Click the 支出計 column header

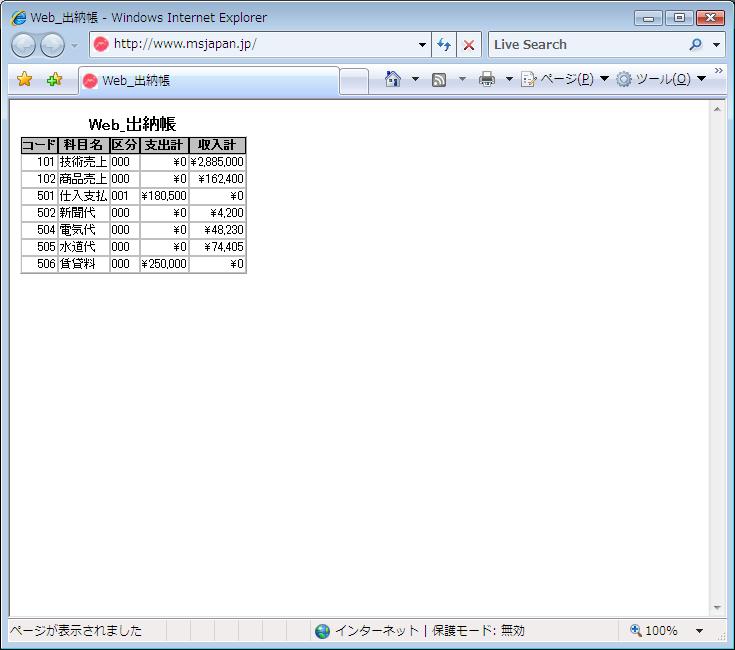[164, 145]
